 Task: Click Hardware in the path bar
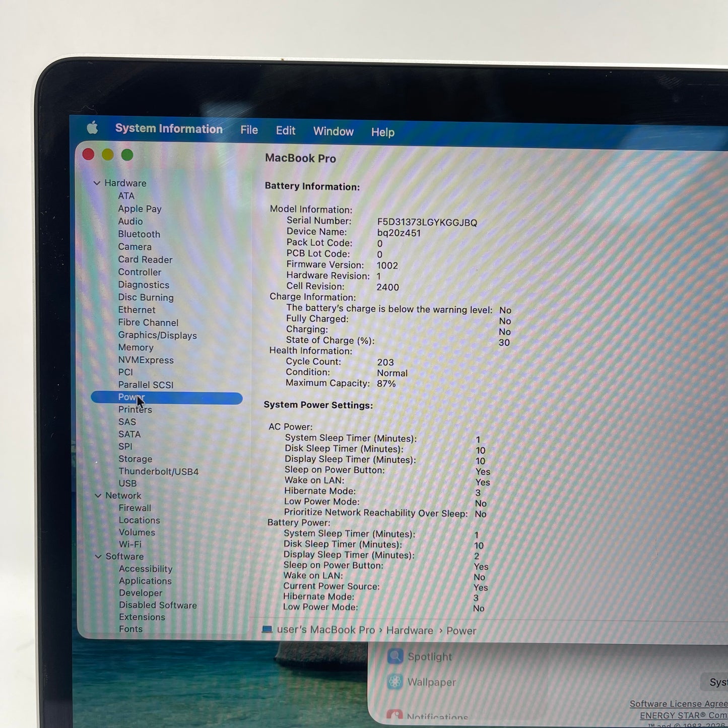point(410,630)
